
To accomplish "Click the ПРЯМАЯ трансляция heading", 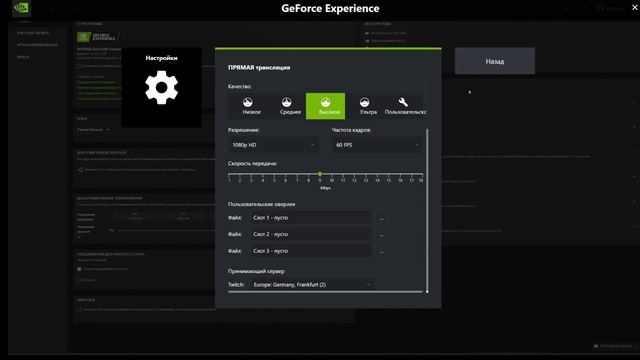I will point(259,68).
